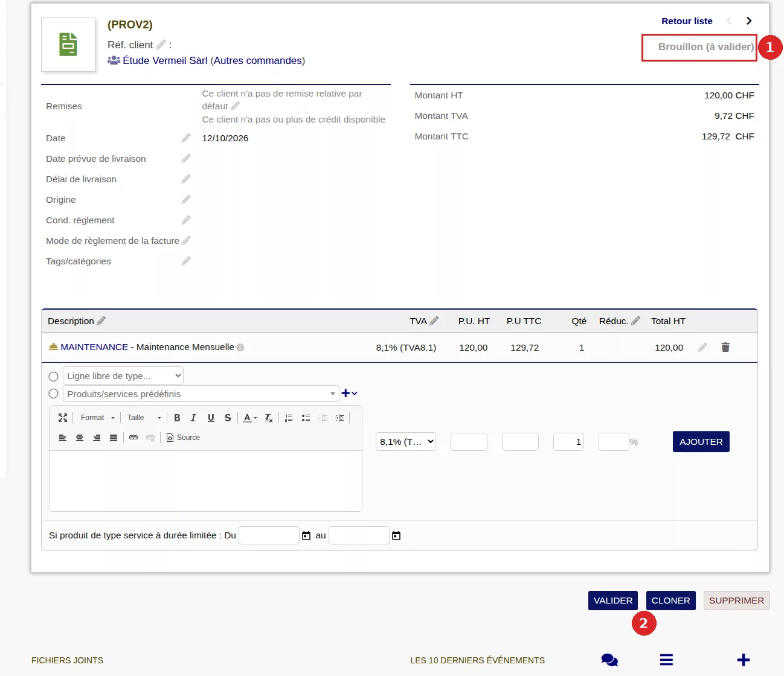This screenshot has height=676, width=784.
Task: Edit Tags/catégories pencil icon
Action: 186,261
